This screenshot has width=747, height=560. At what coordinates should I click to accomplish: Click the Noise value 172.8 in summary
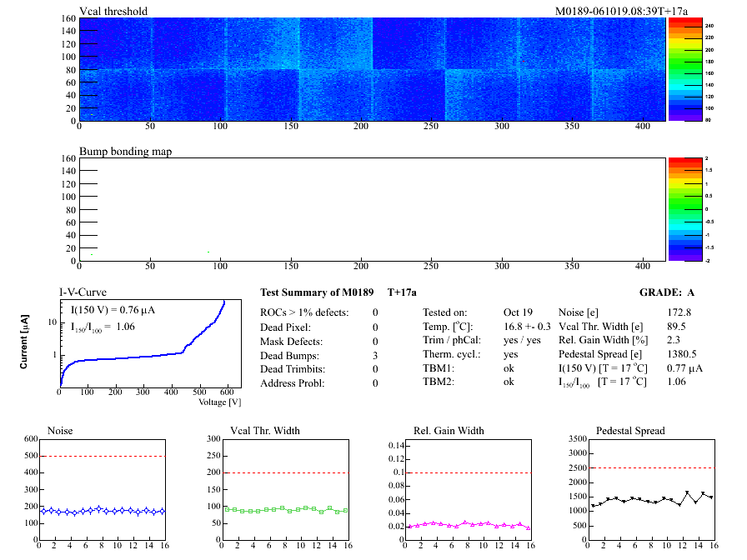(681, 312)
